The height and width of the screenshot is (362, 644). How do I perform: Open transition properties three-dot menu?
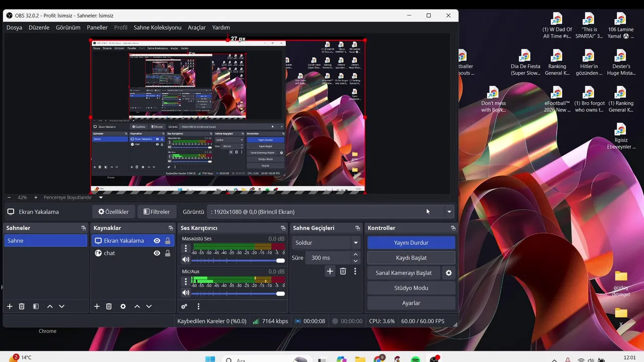(355, 271)
